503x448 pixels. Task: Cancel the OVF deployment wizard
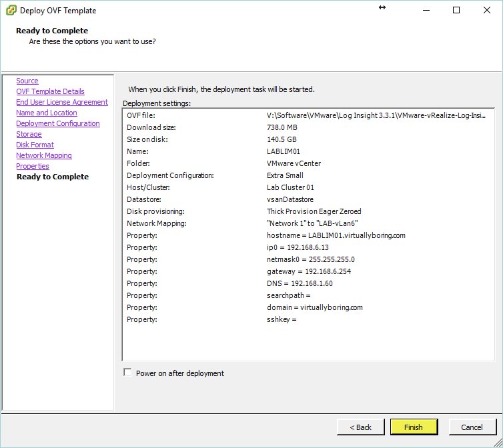point(472,427)
